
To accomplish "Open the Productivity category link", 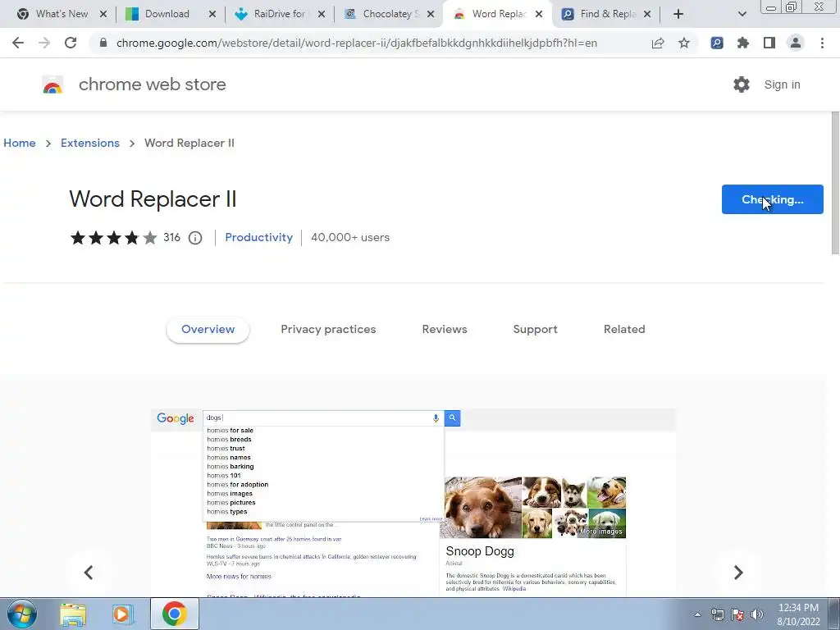I will point(258,237).
